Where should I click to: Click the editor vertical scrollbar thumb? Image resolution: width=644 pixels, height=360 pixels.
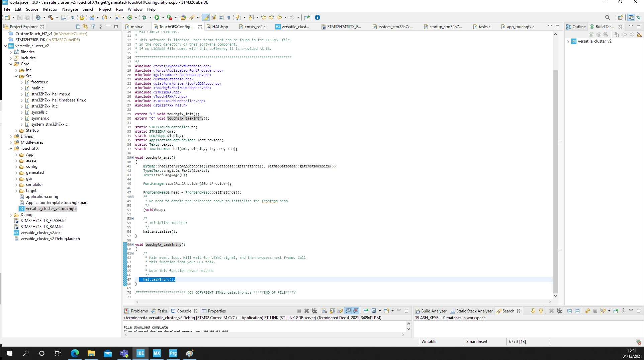[x=555, y=182]
